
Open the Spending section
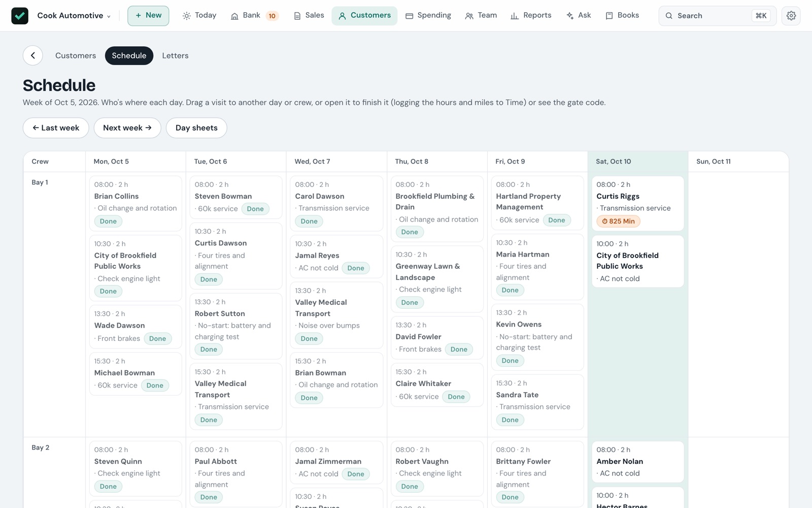[x=428, y=16]
